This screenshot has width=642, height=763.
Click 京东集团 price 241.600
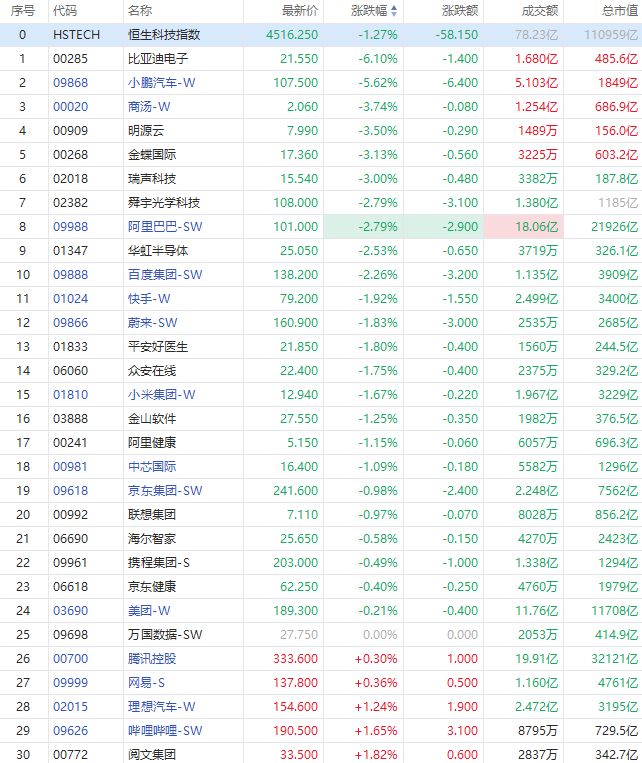tap(295, 490)
